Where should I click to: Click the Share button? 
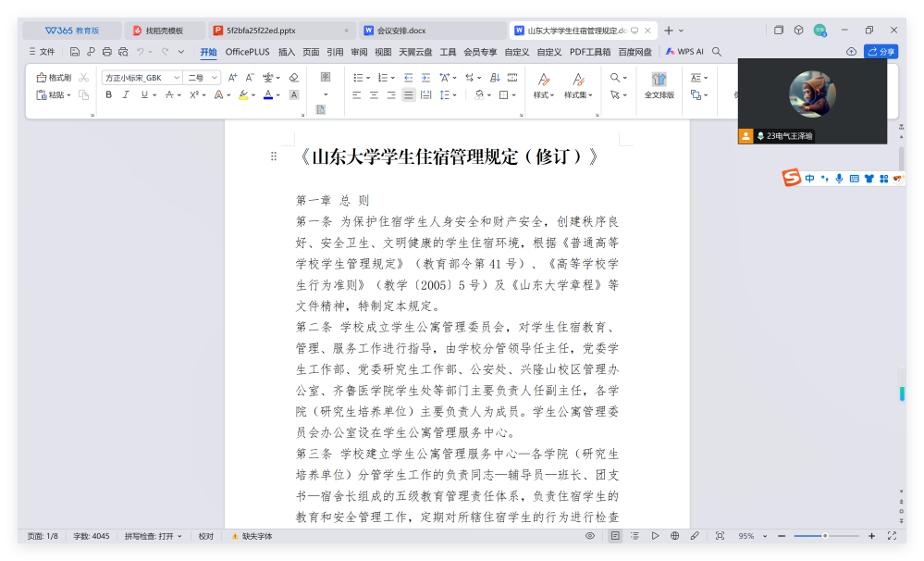pyautogui.click(x=881, y=51)
